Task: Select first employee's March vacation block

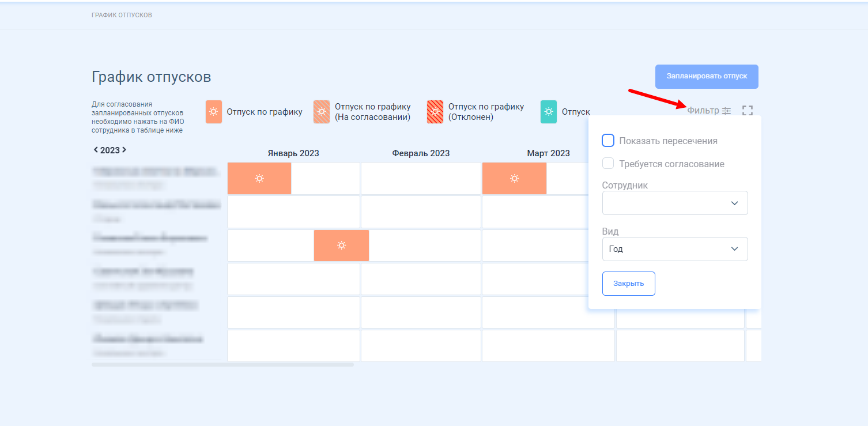Action: [x=514, y=179]
